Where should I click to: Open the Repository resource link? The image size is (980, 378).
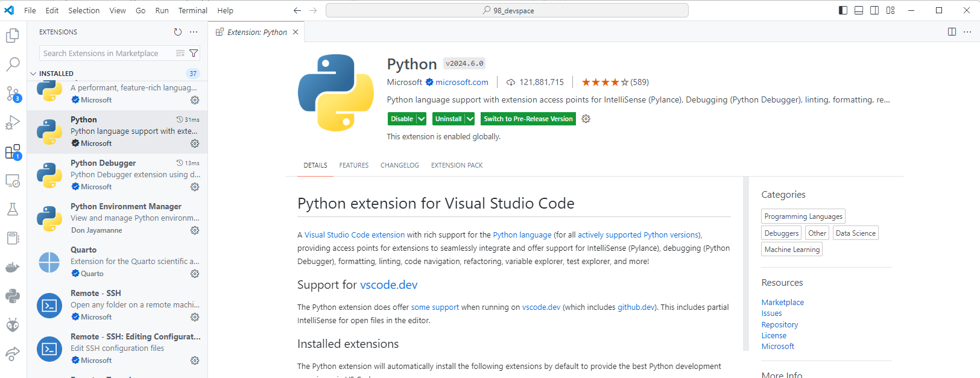780,324
